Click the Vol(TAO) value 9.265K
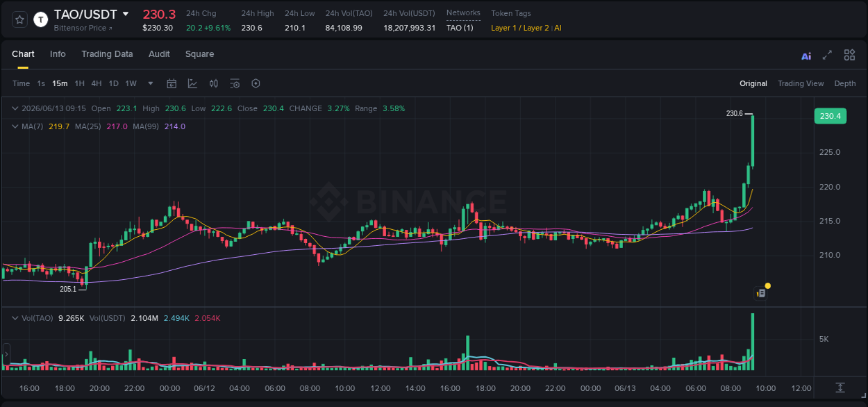Screen dimensions: 868x407 point(72,318)
